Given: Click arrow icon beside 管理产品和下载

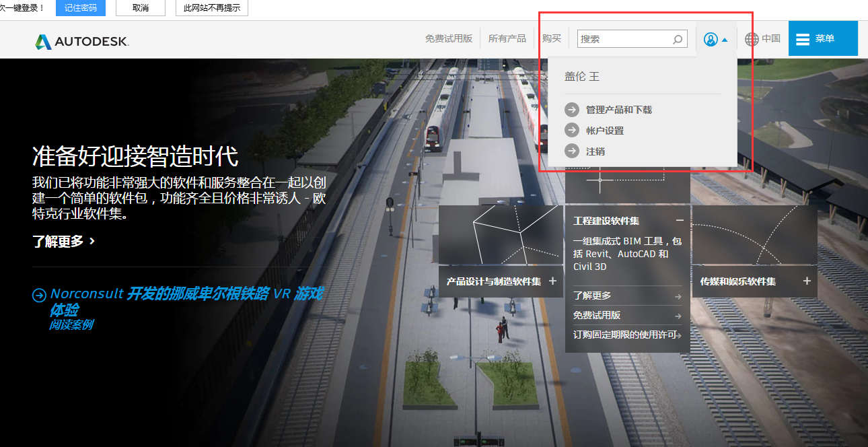Looking at the screenshot, I should (x=572, y=110).
